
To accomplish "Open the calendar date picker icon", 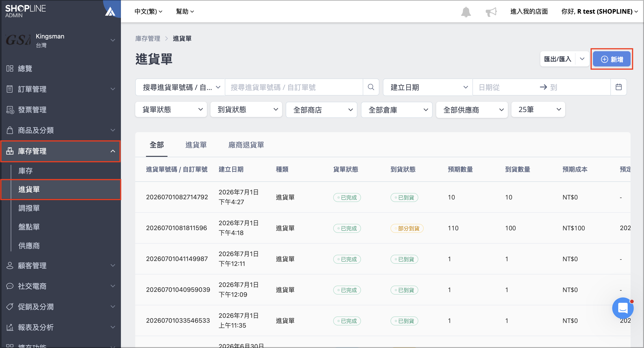I will click(x=618, y=87).
